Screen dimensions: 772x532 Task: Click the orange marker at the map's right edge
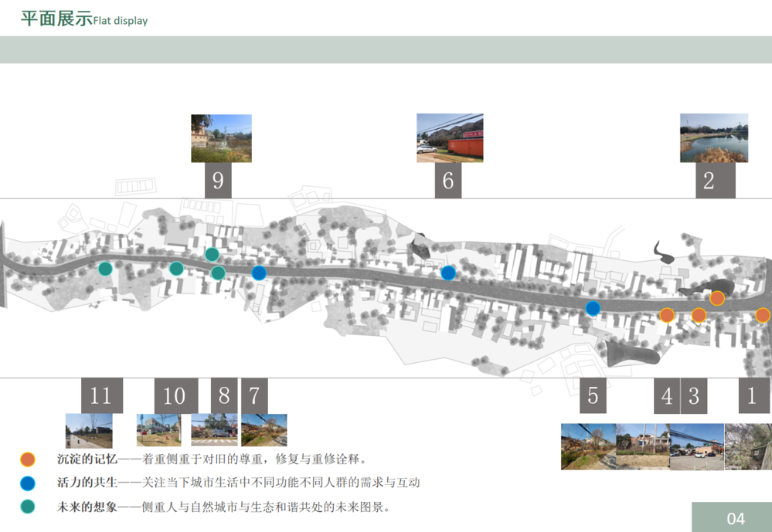pos(763,315)
